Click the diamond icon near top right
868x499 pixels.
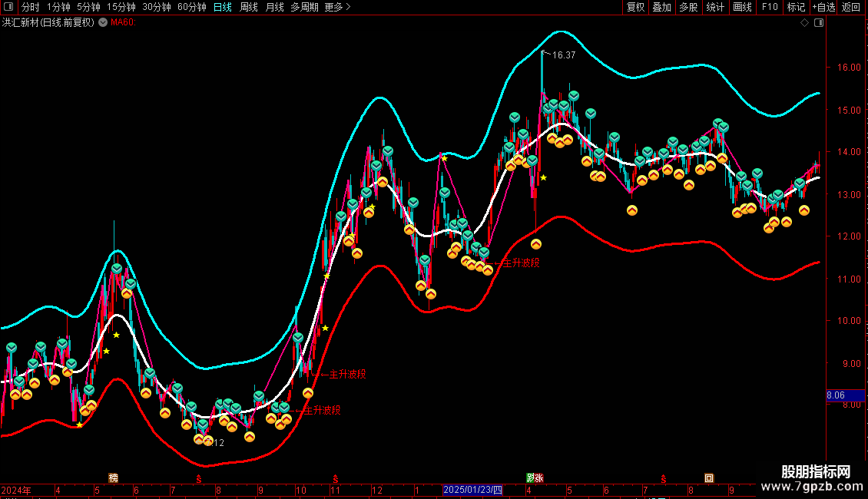pyautogui.click(x=804, y=23)
